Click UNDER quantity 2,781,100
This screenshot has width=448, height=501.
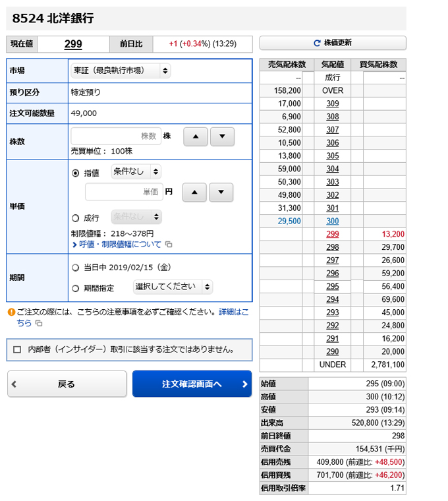click(387, 365)
